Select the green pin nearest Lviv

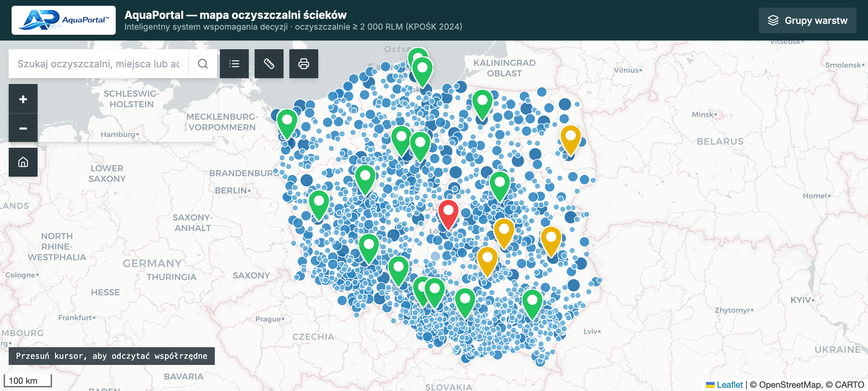(x=532, y=305)
